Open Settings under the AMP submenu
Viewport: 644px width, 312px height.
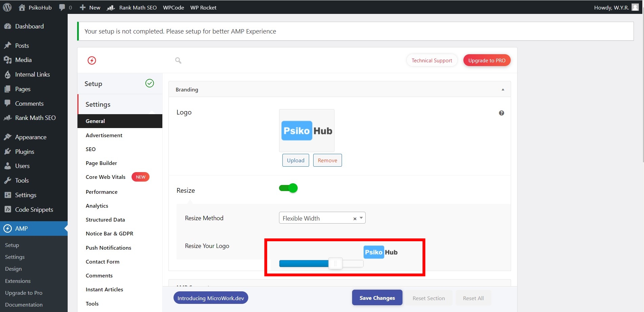click(15, 257)
